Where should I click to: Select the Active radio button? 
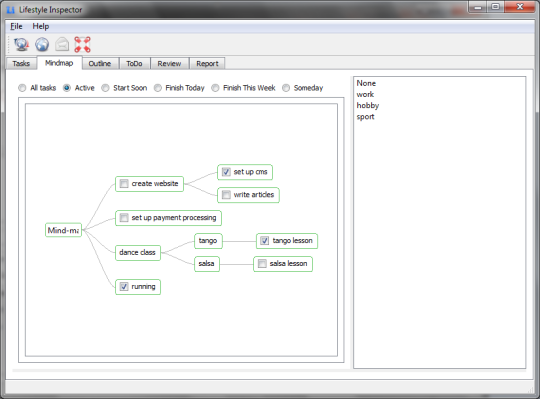(66, 88)
